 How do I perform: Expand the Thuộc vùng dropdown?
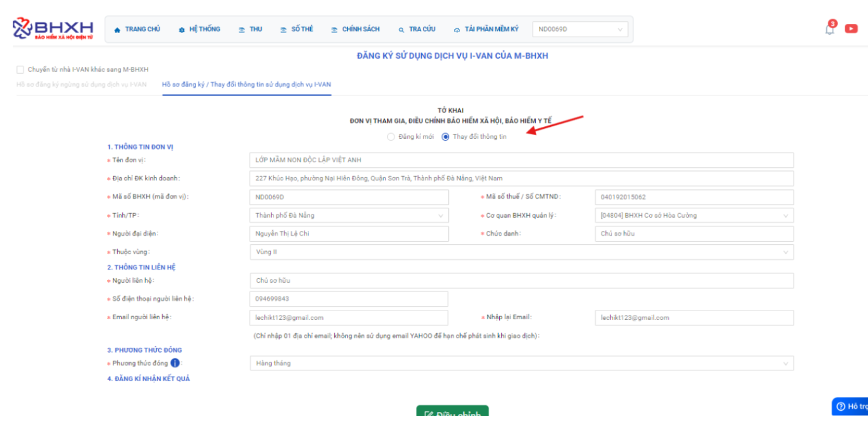521,252
